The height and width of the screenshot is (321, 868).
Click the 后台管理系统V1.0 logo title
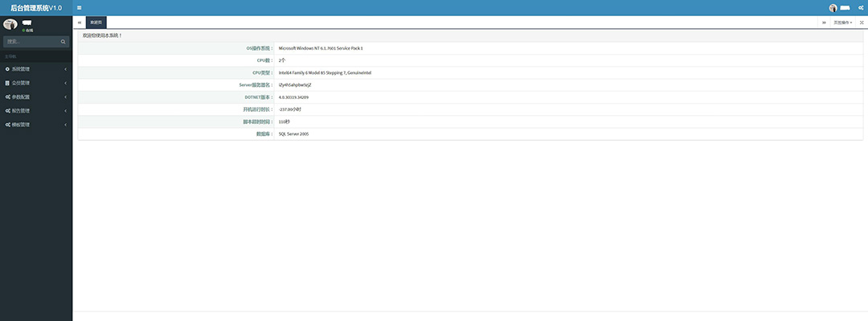(36, 8)
